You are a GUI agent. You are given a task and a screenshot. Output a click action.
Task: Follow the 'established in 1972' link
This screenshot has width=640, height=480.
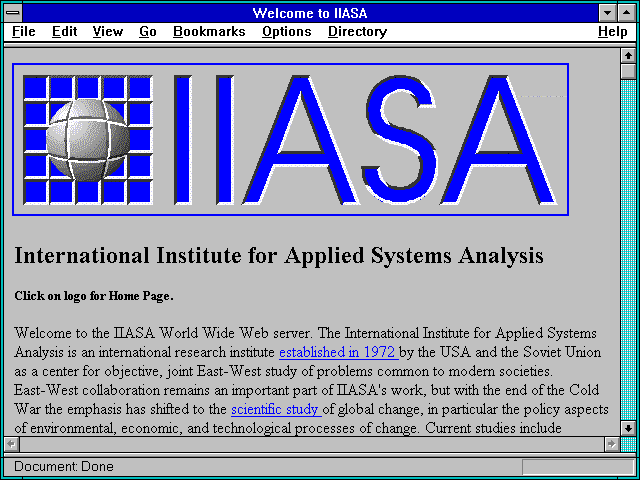(339, 352)
